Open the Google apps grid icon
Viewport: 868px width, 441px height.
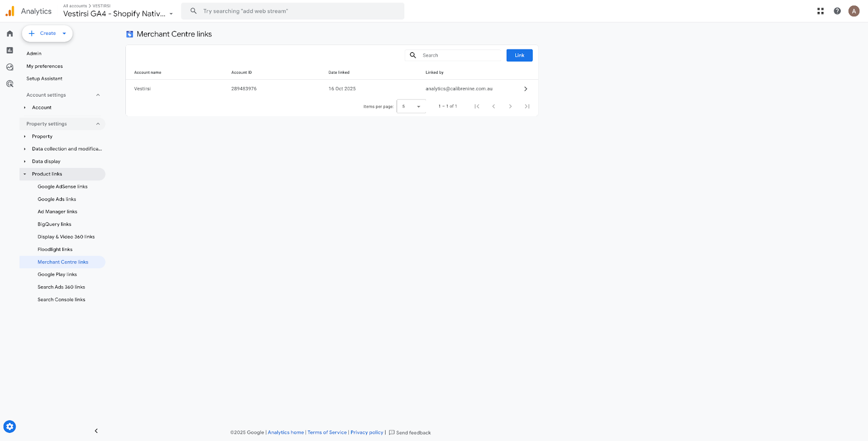[x=820, y=11]
